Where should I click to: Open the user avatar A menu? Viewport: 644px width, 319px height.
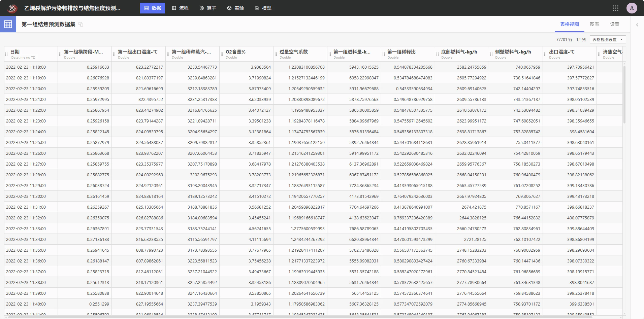click(x=632, y=8)
